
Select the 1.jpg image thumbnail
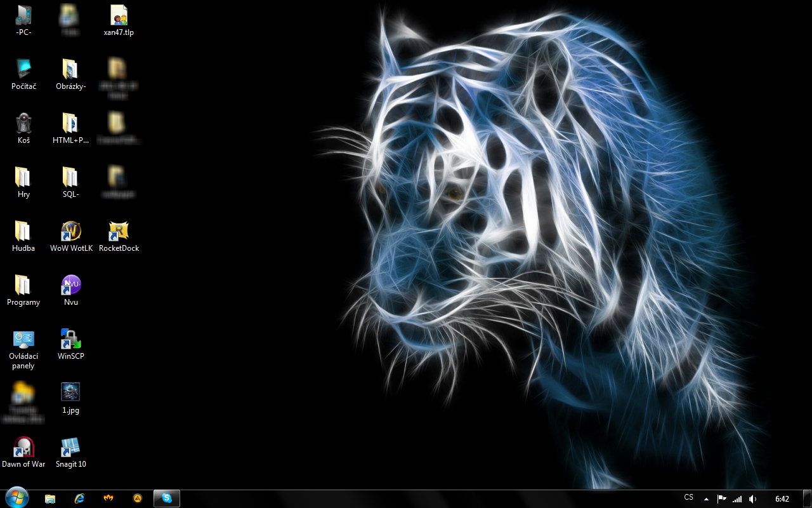tap(70, 392)
